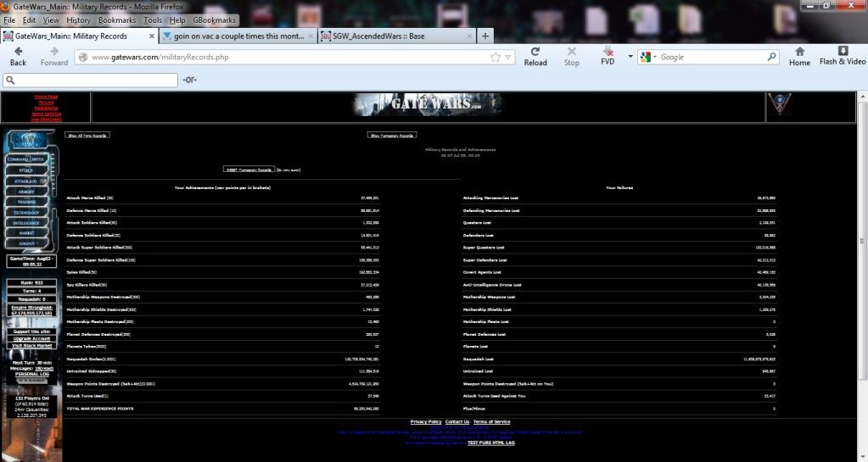Expand the FVD dropdown arrow

pos(630,57)
